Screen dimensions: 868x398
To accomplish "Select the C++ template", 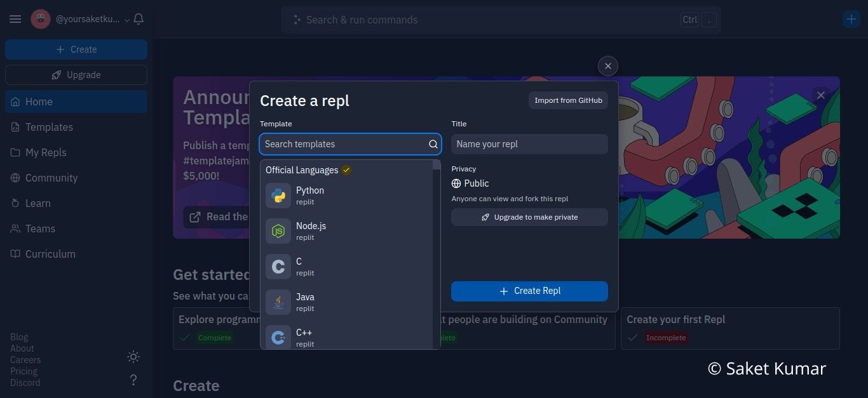I will (347, 336).
